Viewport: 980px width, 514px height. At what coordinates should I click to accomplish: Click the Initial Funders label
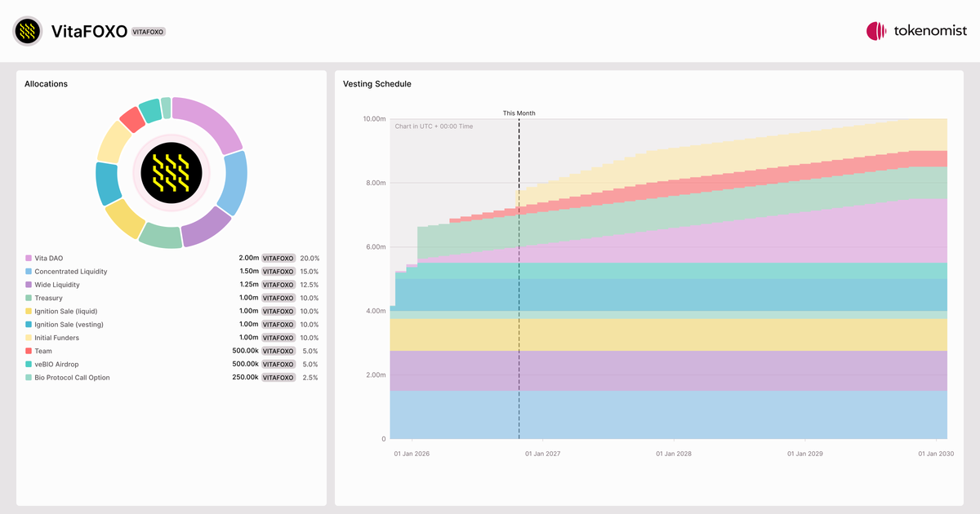(57, 338)
